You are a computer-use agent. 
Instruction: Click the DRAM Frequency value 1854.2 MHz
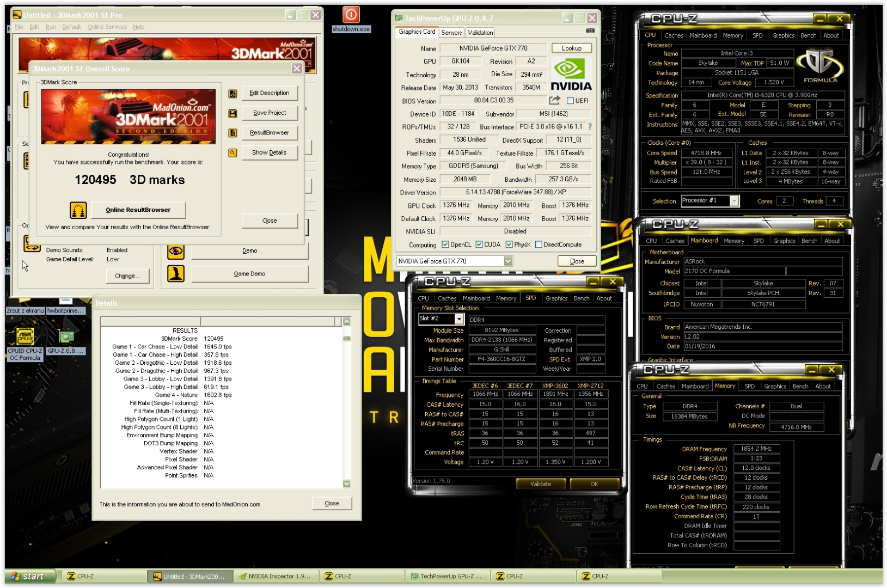pos(756,449)
